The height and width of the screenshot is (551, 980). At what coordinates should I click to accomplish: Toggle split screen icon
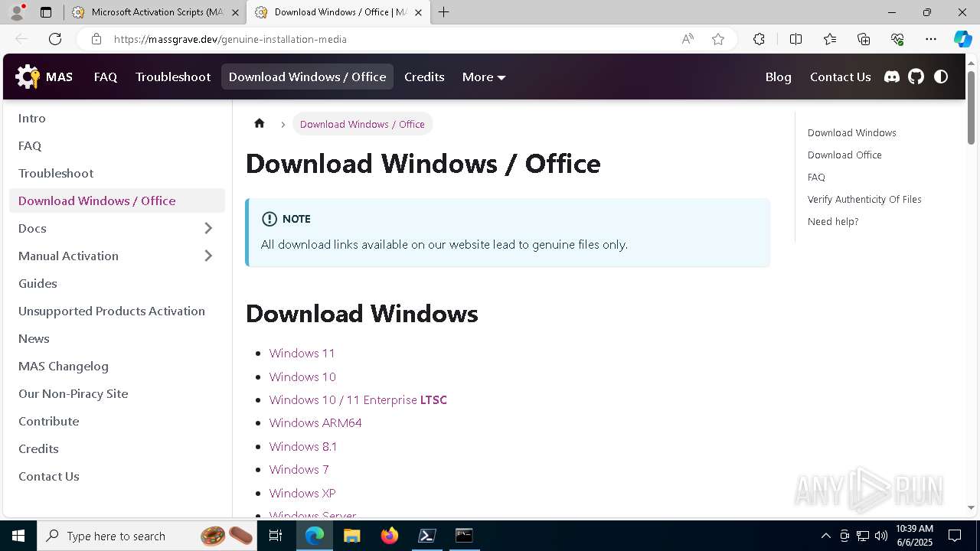tap(795, 39)
